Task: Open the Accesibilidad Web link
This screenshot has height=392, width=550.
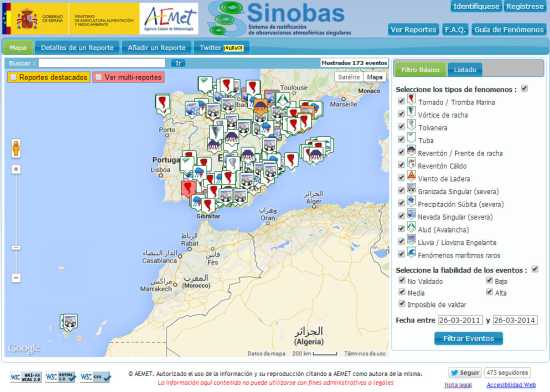Action: coord(511,385)
